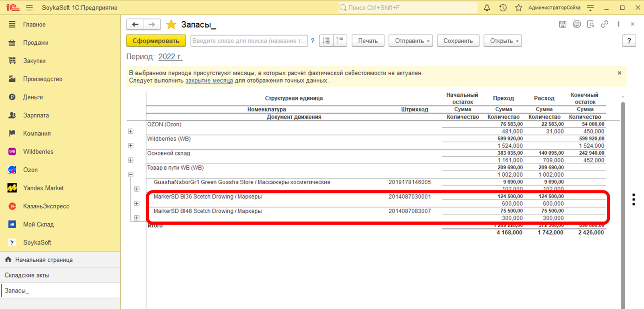Click the print icon in header
This screenshot has height=309, width=644.
[577, 24]
